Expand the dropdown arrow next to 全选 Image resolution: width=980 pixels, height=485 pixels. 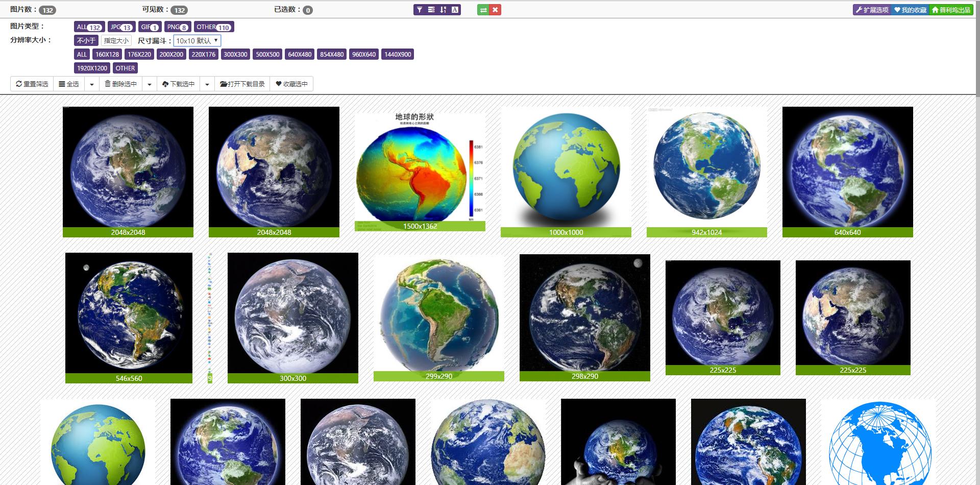point(92,84)
